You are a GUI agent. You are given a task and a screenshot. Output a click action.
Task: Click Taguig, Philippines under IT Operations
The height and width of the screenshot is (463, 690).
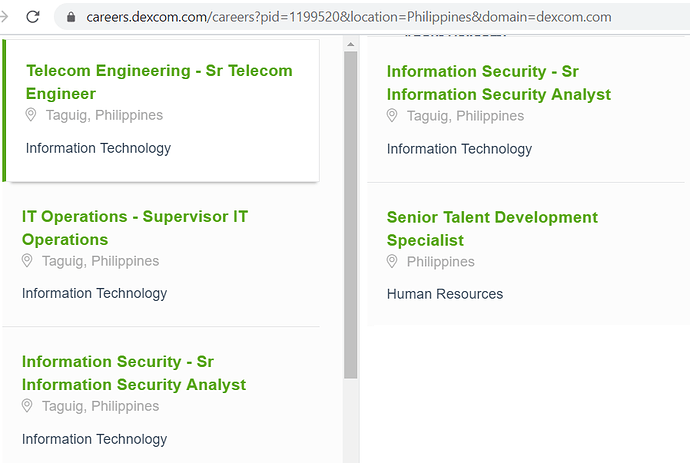point(100,261)
